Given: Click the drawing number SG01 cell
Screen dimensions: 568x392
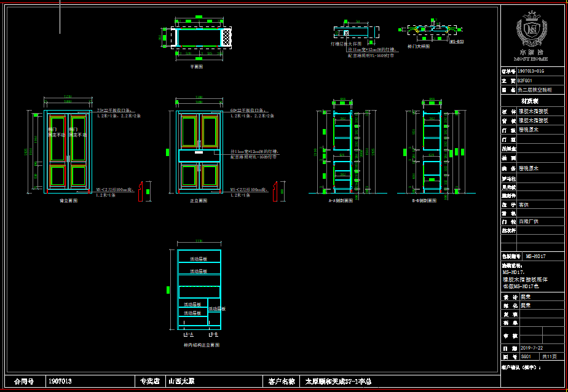Looking at the screenshot, I should point(527,356).
